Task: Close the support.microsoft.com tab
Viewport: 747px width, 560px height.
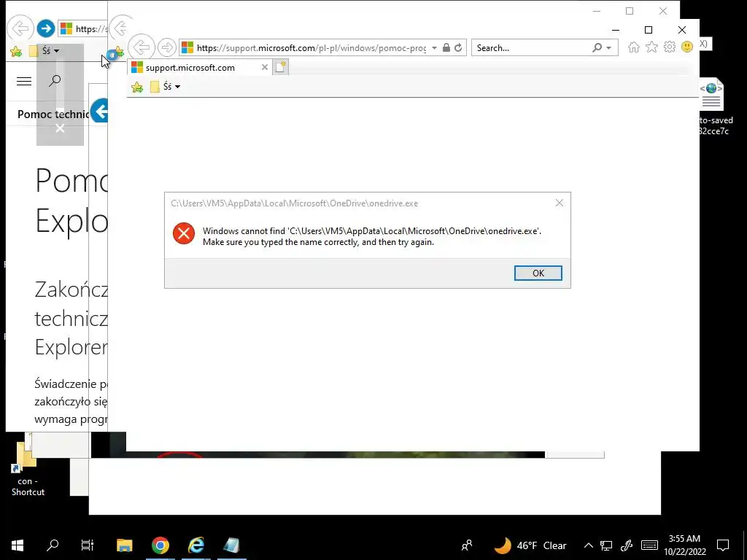Action: 264,68
